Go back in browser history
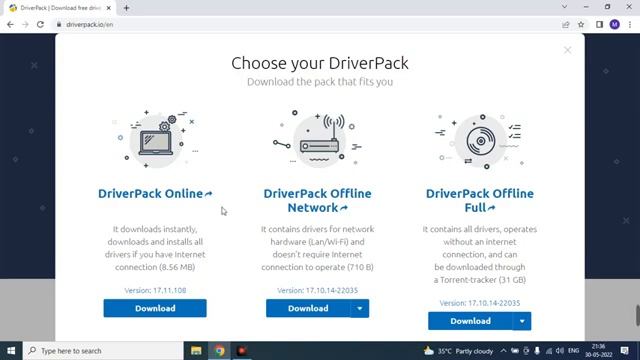Screen dimensions: 640x360 (x=10, y=24)
